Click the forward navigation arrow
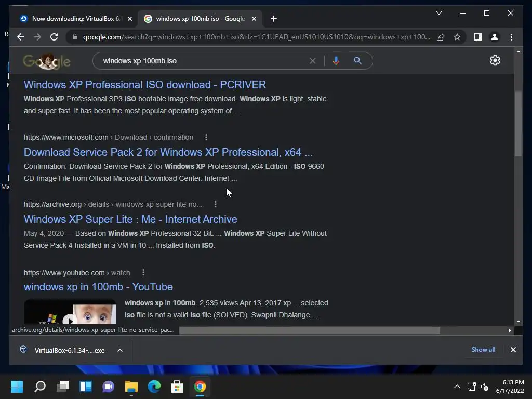This screenshot has height=399, width=532. point(37,37)
